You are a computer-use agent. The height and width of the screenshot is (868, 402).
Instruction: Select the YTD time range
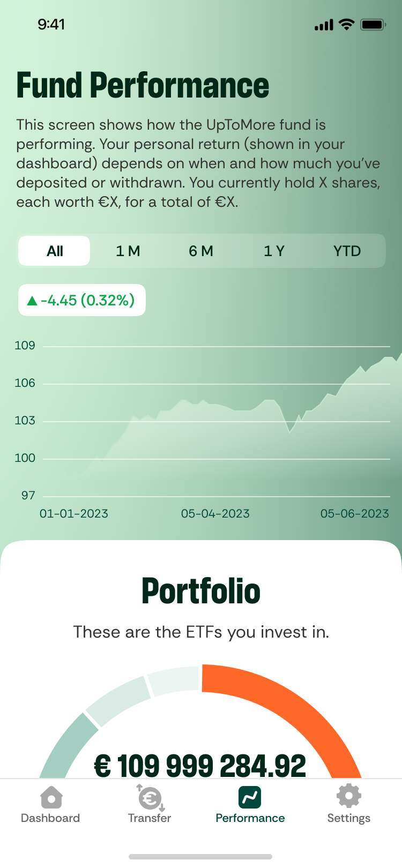point(347,251)
